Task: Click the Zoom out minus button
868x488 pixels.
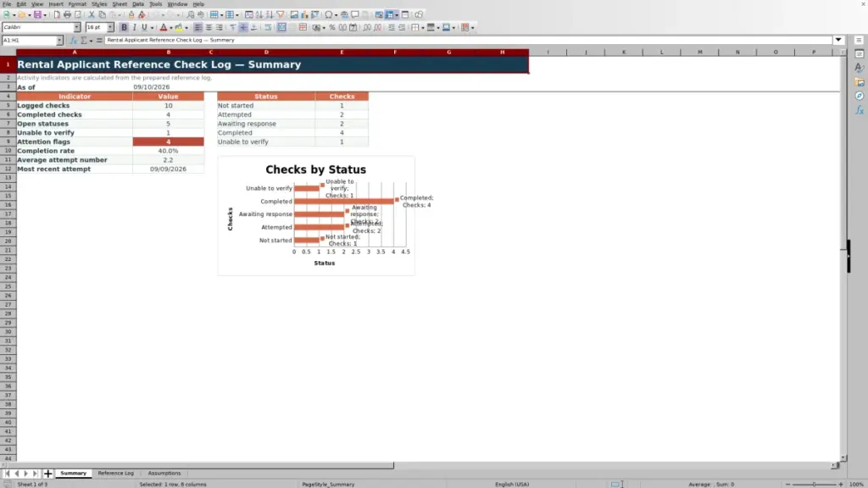Action: [787, 484]
